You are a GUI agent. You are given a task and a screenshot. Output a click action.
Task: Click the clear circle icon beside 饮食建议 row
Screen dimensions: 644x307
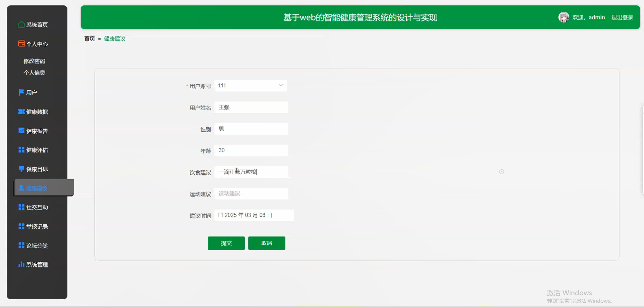click(501, 172)
